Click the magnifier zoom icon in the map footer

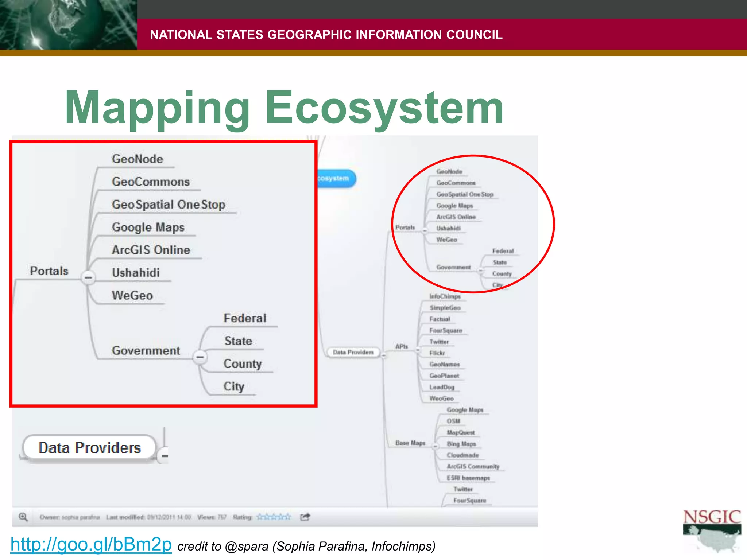point(23,517)
